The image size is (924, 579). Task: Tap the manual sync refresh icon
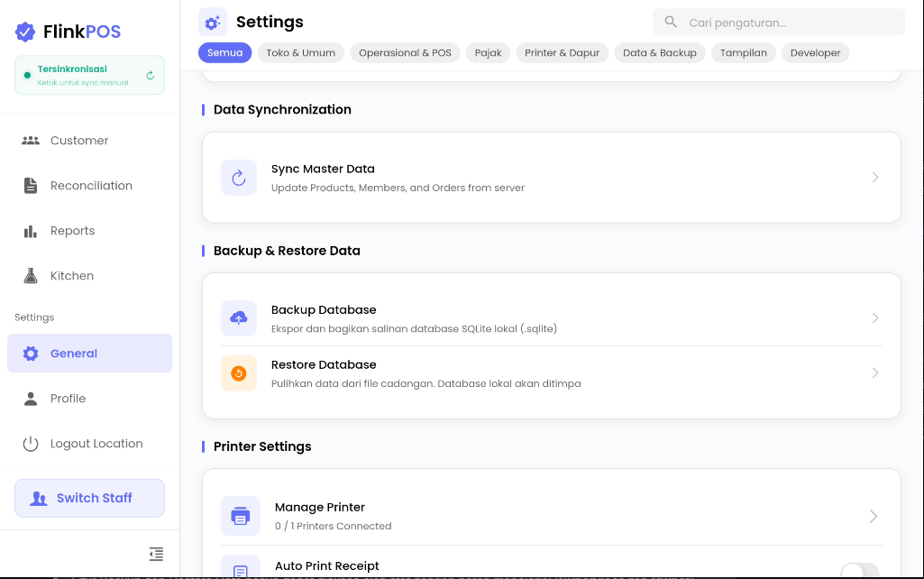(151, 76)
